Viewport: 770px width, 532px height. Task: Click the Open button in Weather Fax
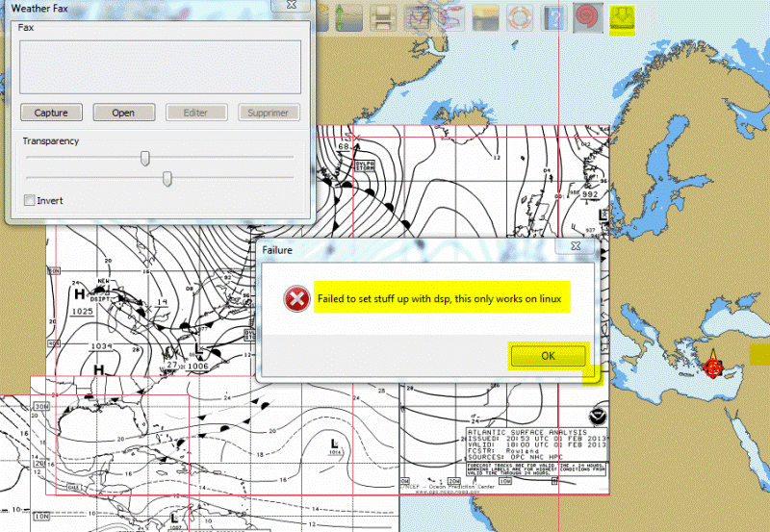[123, 113]
